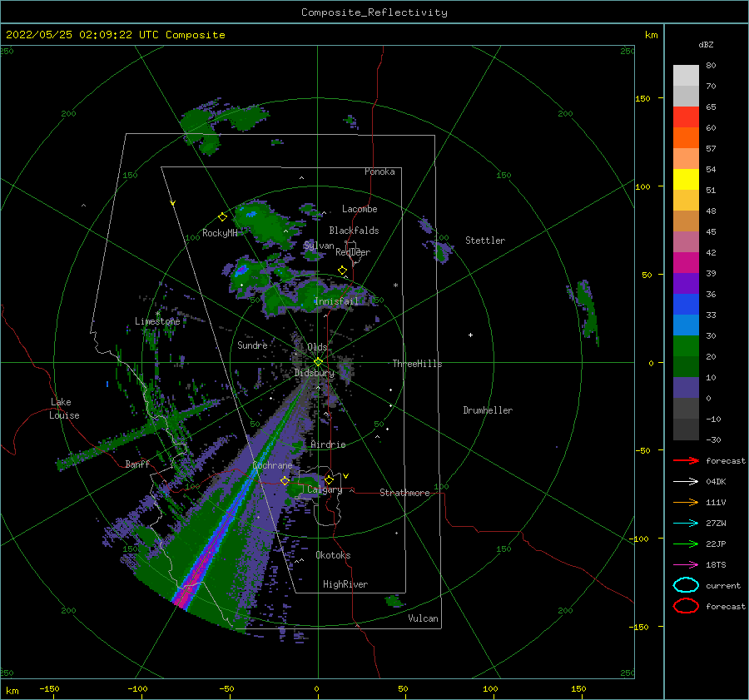
Task: Click the red forecast ellipse icon
Action: [x=686, y=606]
